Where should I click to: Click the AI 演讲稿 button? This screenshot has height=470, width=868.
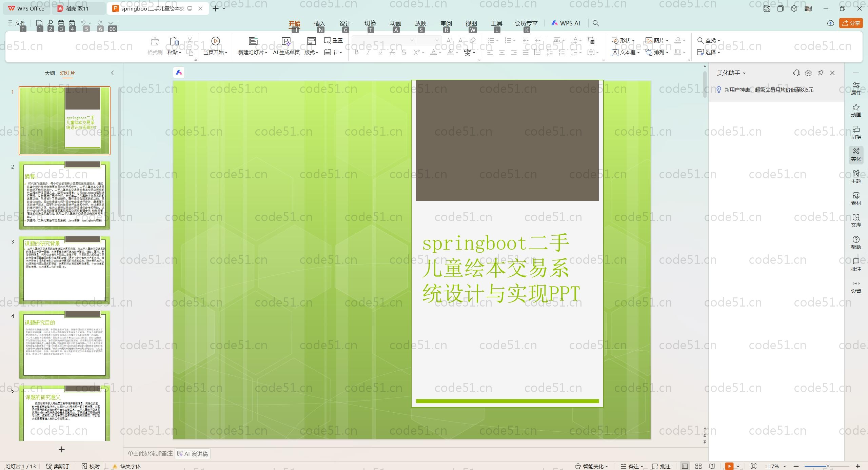[193, 454]
